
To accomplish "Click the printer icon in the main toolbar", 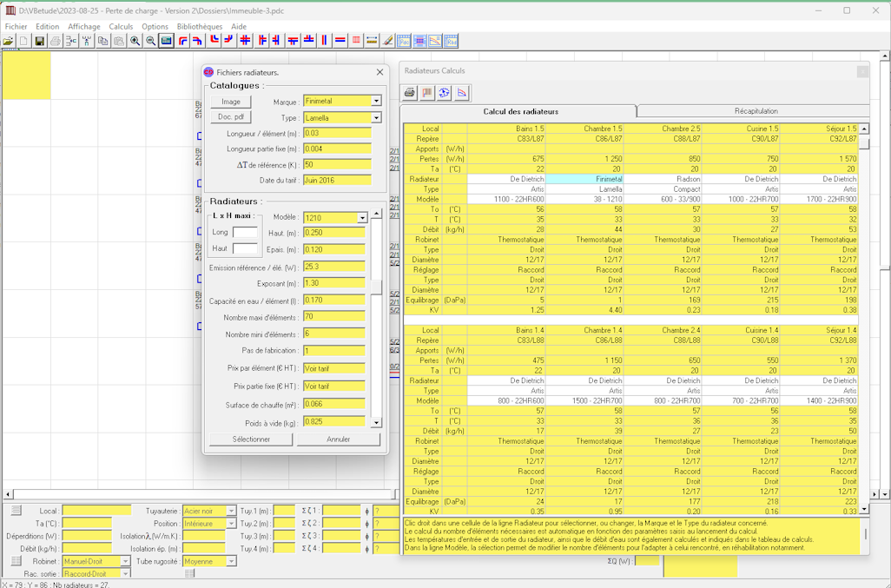I will pos(56,41).
